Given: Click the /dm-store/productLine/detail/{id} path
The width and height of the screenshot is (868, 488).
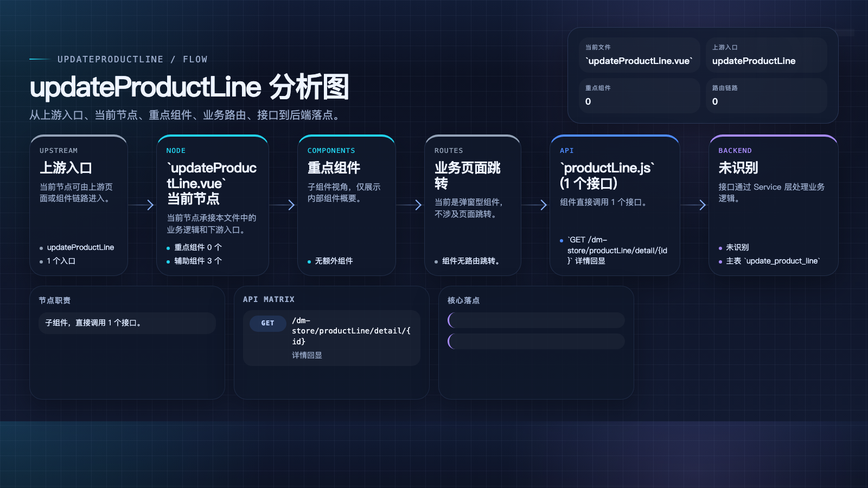Looking at the screenshot, I should (x=351, y=331).
